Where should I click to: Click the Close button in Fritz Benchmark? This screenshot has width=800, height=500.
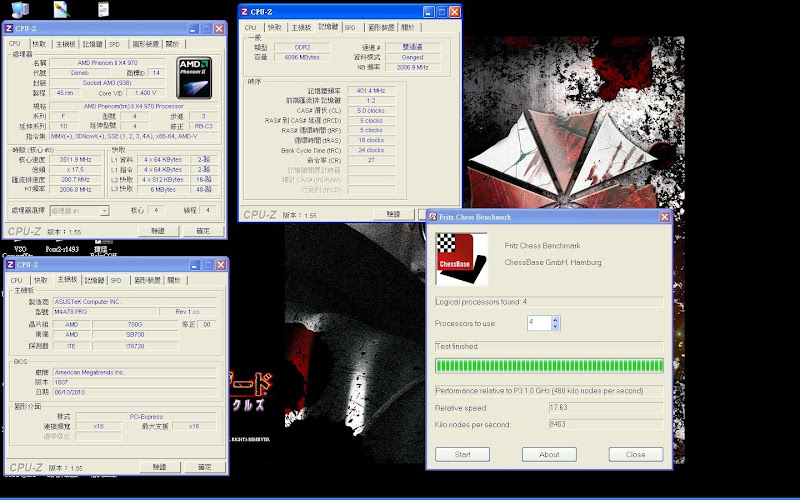pyautogui.click(x=636, y=454)
